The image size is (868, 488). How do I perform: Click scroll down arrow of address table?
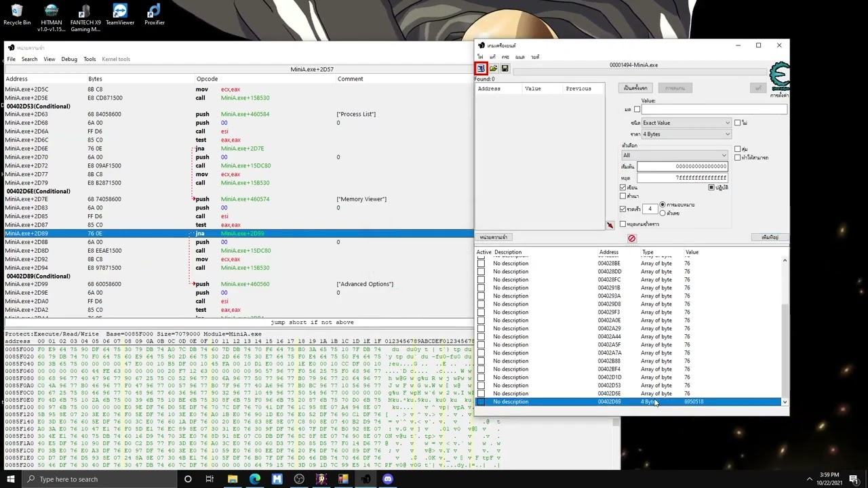click(x=785, y=403)
